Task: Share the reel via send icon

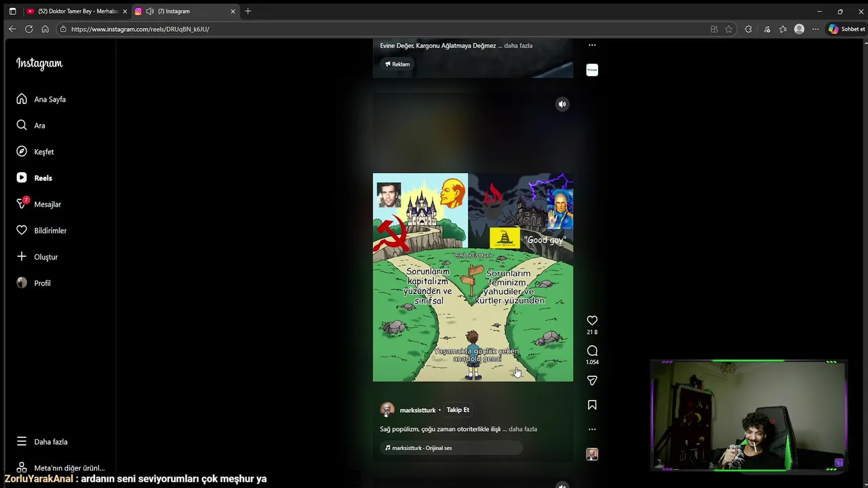Action: point(592,380)
